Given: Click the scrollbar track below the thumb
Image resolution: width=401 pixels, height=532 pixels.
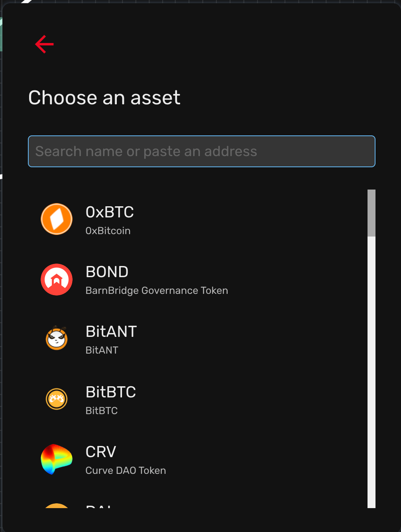Looking at the screenshot, I should pyautogui.click(x=372, y=372).
